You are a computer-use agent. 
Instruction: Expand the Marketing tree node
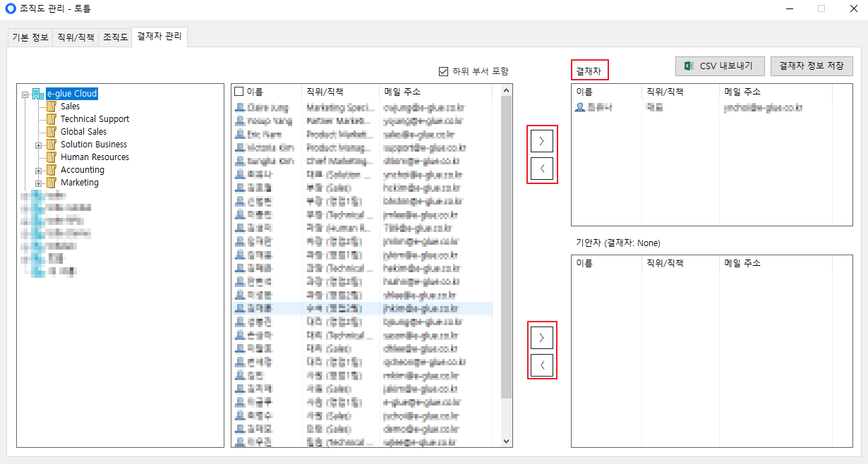pyautogui.click(x=39, y=183)
